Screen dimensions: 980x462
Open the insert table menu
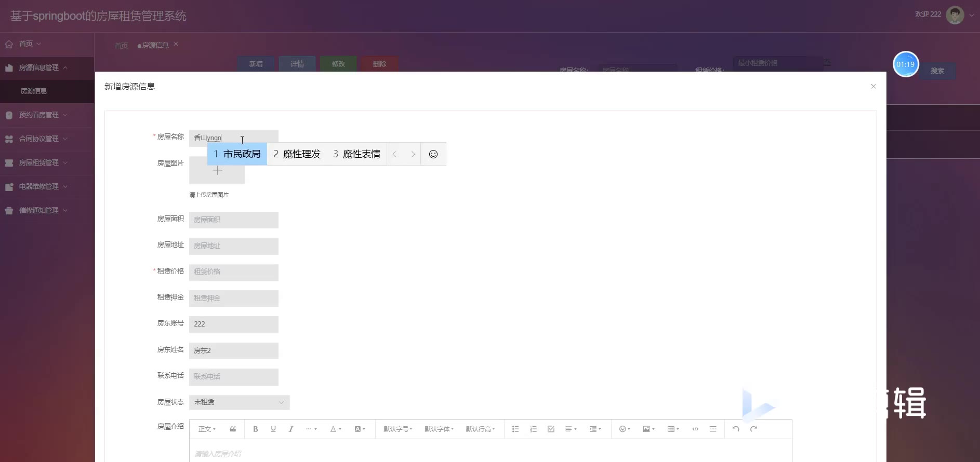coord(673,429)
